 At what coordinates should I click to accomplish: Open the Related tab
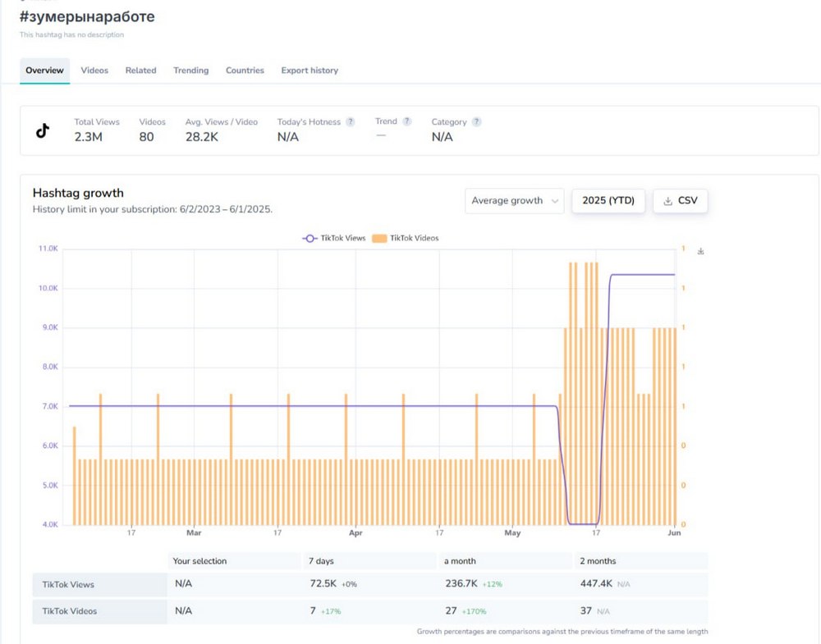(x=140, y=71)
